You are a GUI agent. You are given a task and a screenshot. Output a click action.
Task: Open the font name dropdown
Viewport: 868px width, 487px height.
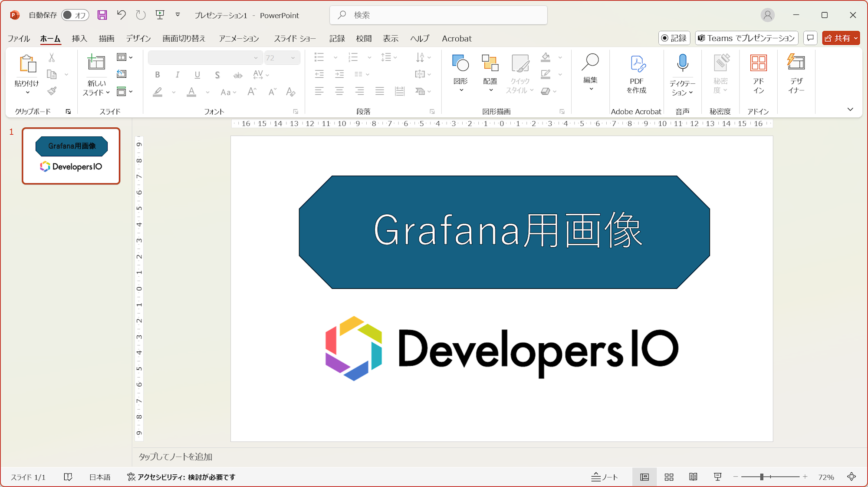pyautogui.click(x=256, y=58)
